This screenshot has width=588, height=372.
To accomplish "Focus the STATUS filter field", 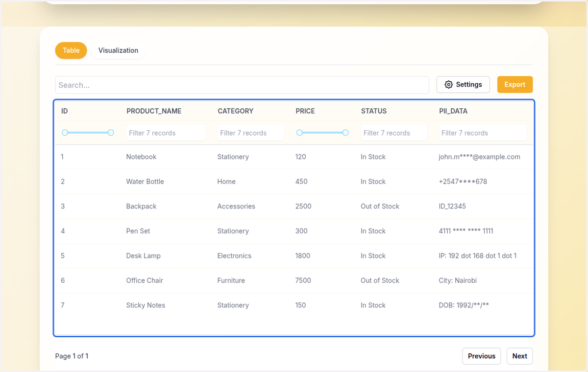I will pyautogui.click(x=394, y=133).
